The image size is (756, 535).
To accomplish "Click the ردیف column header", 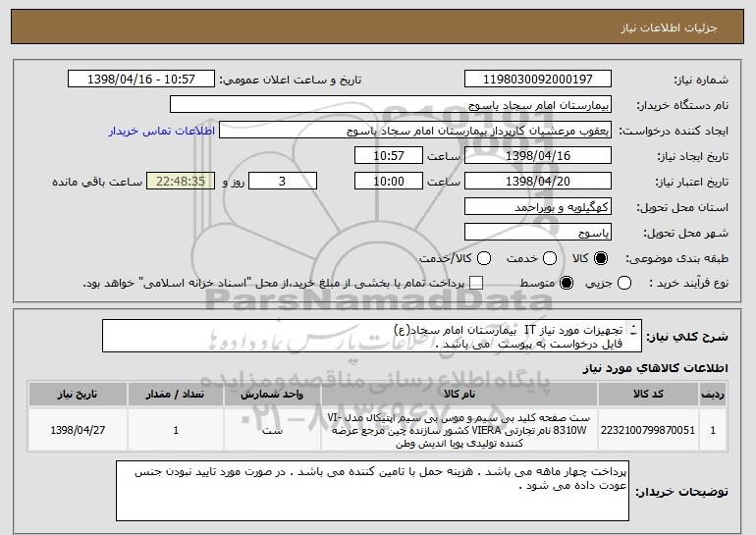I will point(713,395).
